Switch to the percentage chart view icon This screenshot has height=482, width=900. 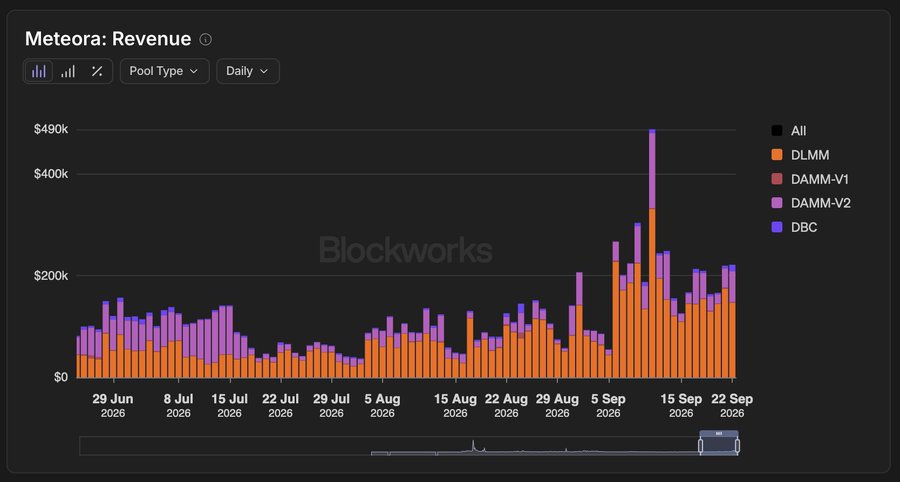click(x=97, y=71)
